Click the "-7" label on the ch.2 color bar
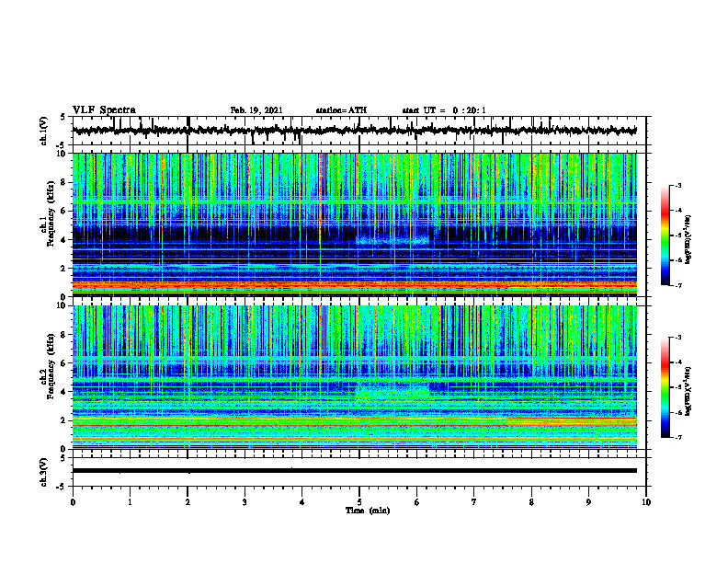 [x=677, y=437]
